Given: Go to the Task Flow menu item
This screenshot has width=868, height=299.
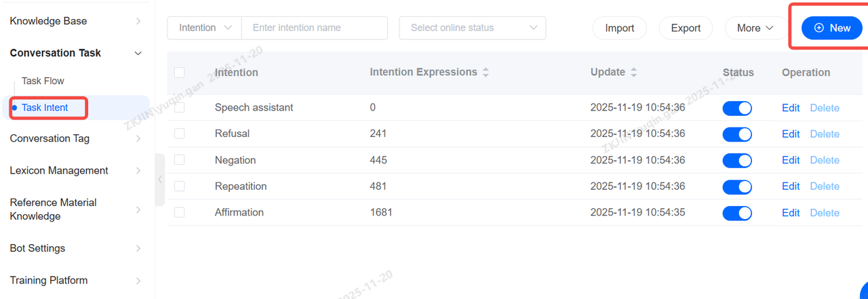Looking at the screenshot, I should 43,81.
